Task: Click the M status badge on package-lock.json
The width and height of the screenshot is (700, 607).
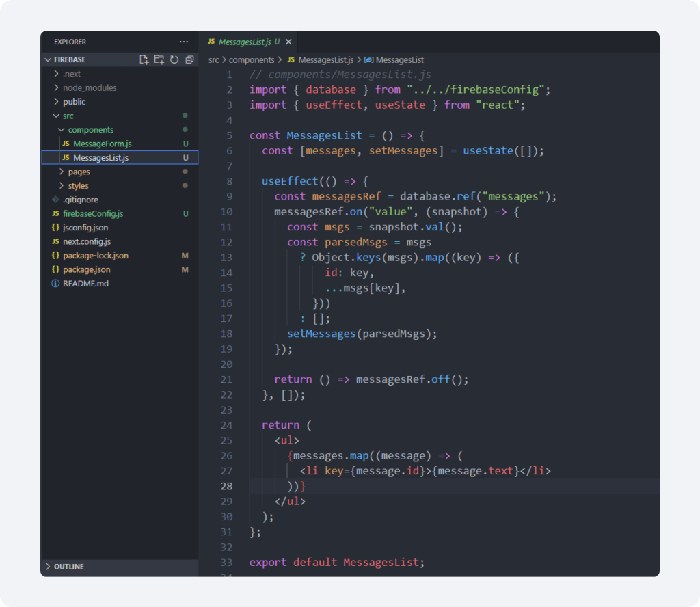Action: [185, 256]
